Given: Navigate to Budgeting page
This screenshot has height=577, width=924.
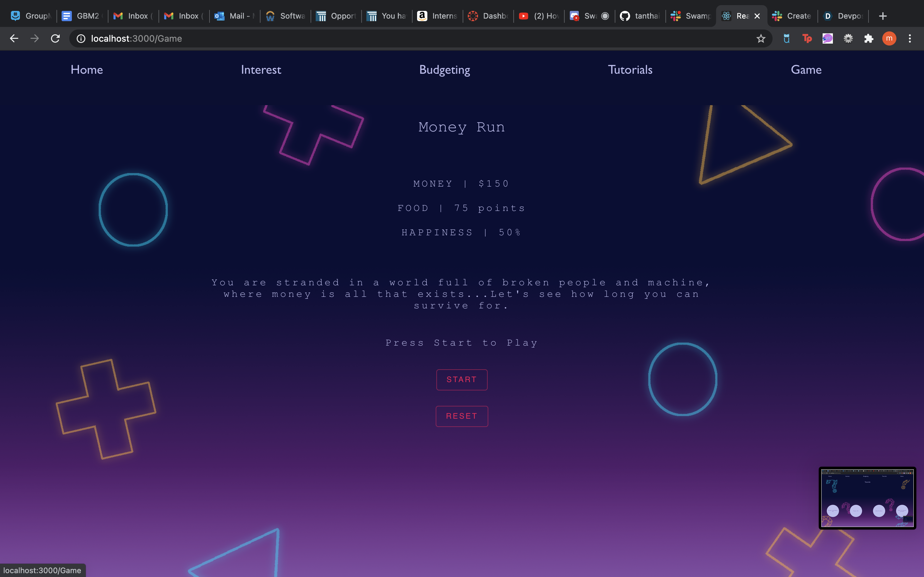Looking at the screenshot, I should (x=444, y=70).
